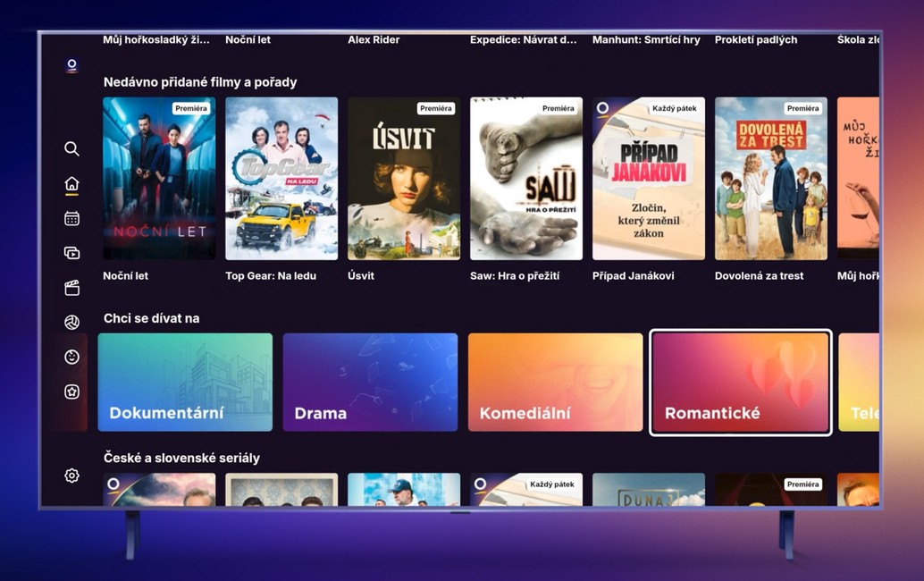Image resolution: width=924 pixels, height=581 pixels.
Task: Click the Premiéra badge on Dovolená za trest
Action: click(x=803, y=108)
